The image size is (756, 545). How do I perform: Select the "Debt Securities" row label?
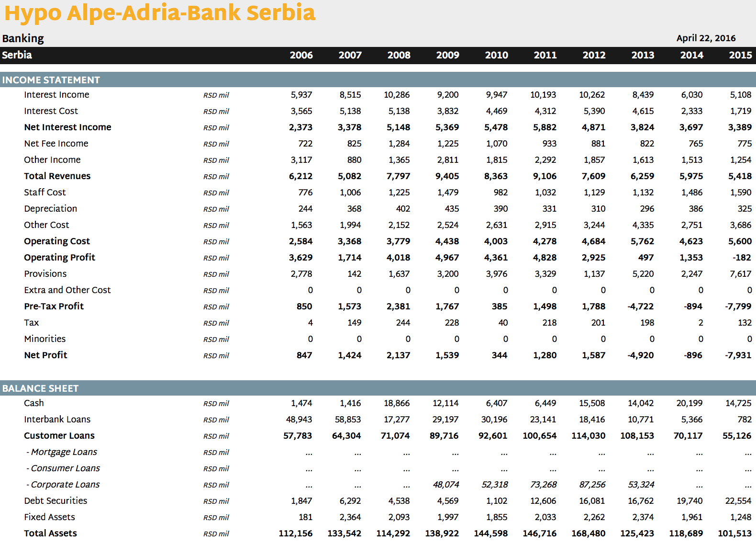(56, 501)
